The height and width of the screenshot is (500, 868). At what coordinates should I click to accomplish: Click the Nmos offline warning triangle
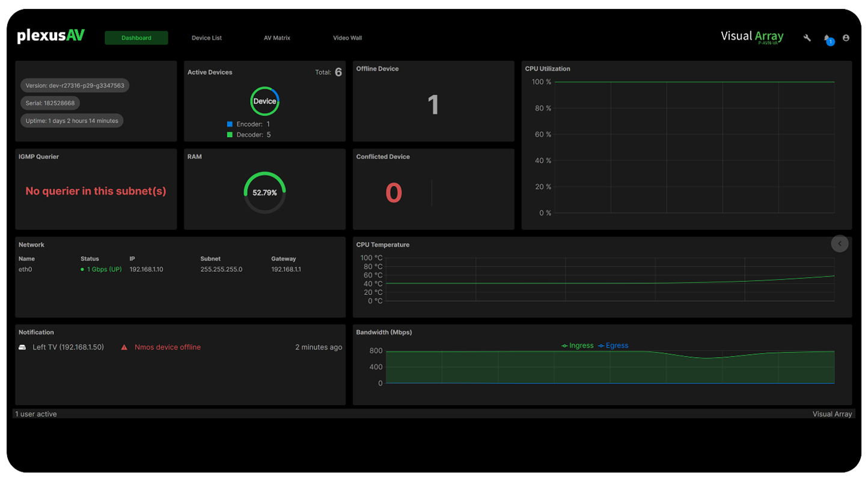click(x=124, y=347)
